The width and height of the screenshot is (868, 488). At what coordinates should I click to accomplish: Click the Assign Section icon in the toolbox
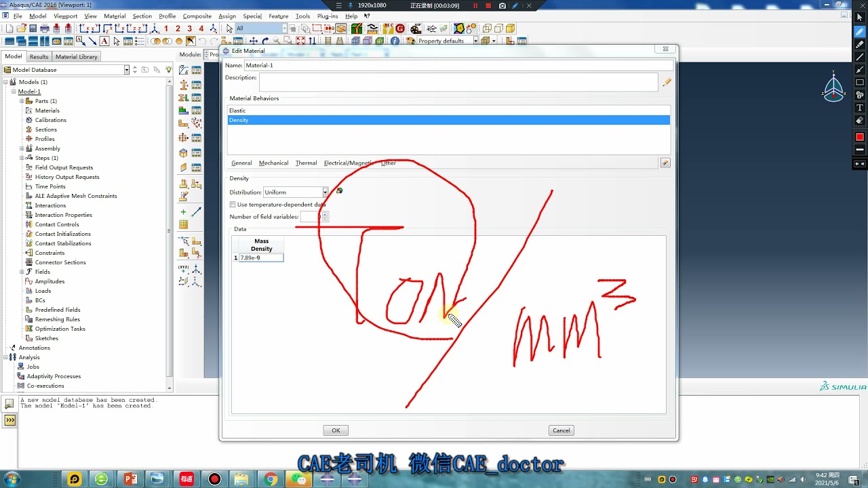[183, 98]
